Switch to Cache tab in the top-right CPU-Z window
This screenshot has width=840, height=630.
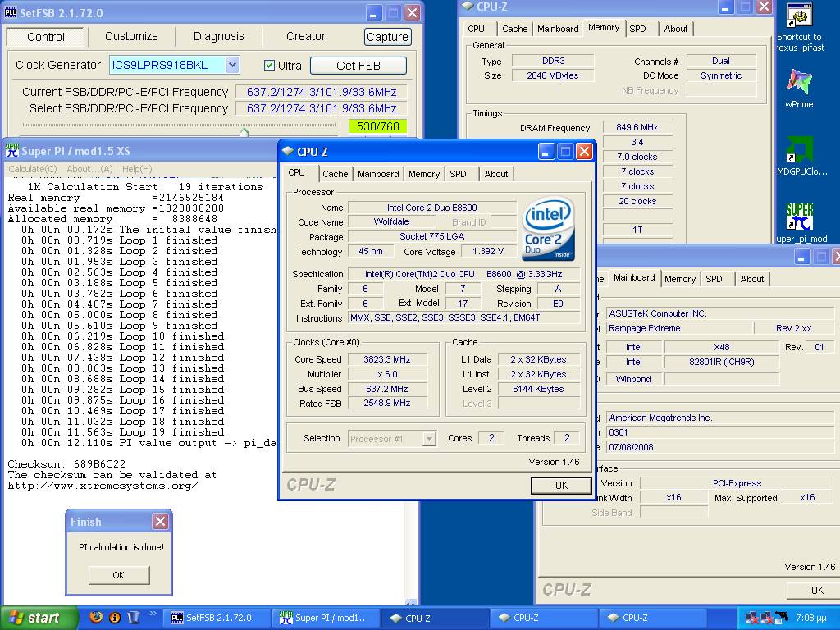point(515,29)
